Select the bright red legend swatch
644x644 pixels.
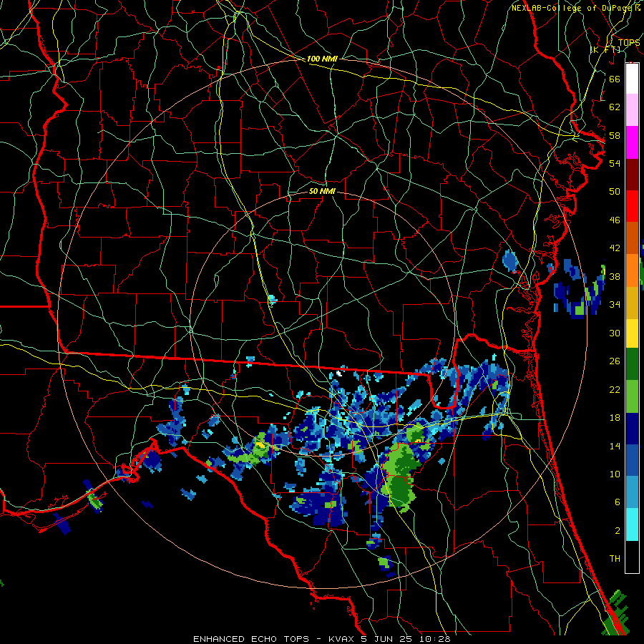[632, 206]
